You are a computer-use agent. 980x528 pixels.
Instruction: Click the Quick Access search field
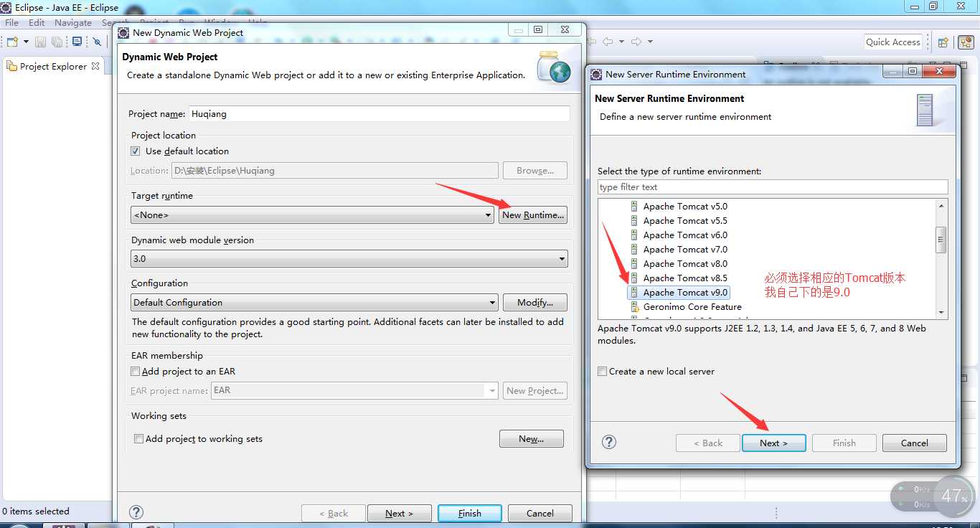click(x=893, y=42)
